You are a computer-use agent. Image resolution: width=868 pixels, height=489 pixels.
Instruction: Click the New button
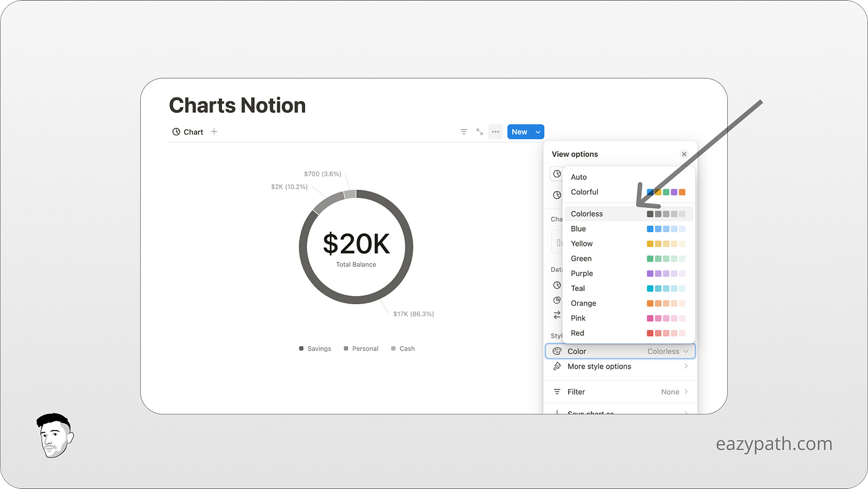pos(519,132)
